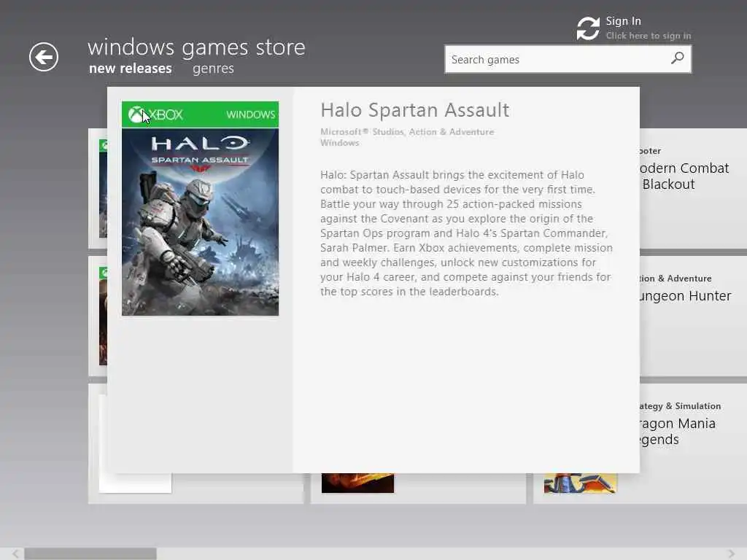The height and width of the screenshot is (560, 747).
Task: Click the Halo Spartan Assault cover art
Action: coord(200,209)
